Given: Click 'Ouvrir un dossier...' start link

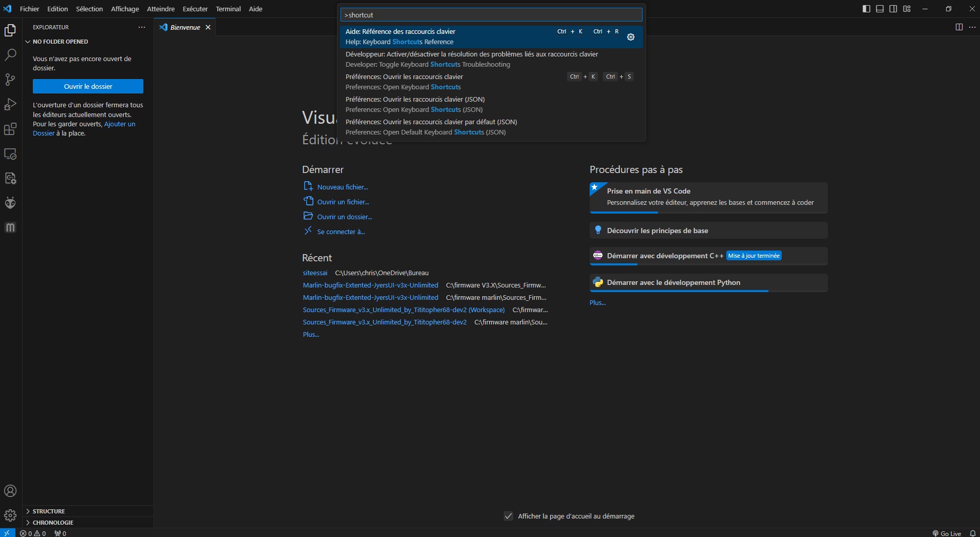Looking at the screenshot, I should point(345,217).
